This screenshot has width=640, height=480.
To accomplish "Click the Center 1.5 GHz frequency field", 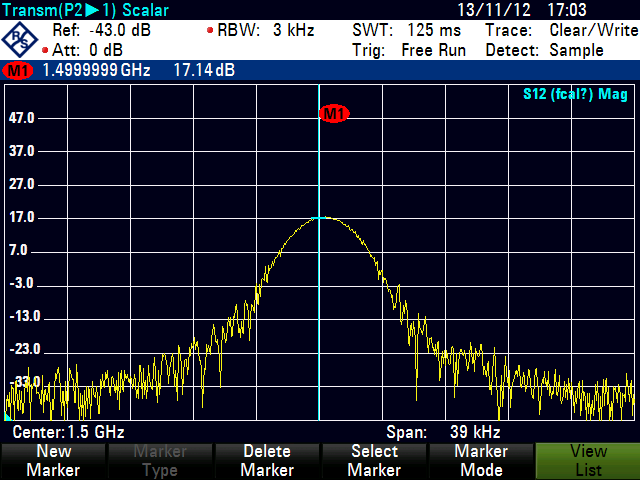I will tap(68, 432).
